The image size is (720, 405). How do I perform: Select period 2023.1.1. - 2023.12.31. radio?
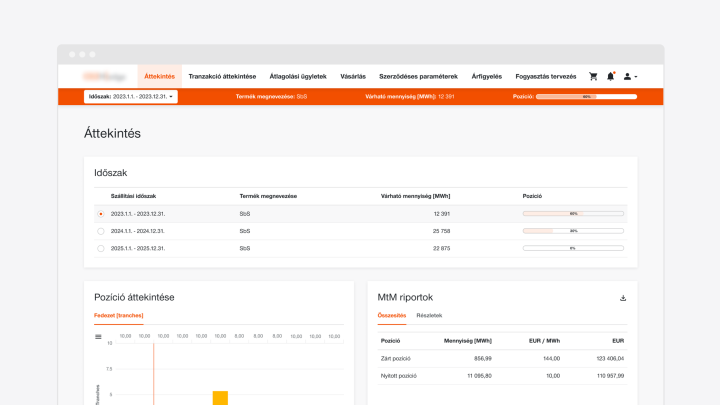click(x=101, y=214)
